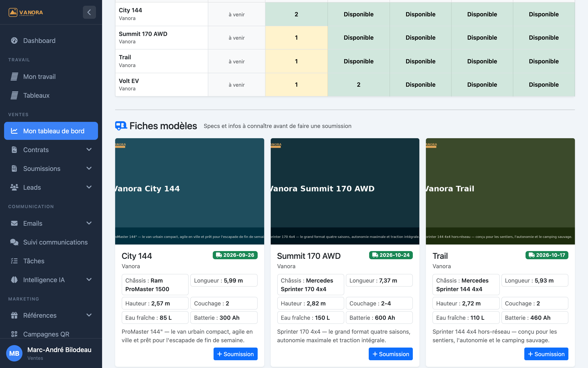Open Tableaux in the sidebar
This screenshot has width=588, height=368.
click(x=51, y=95)
